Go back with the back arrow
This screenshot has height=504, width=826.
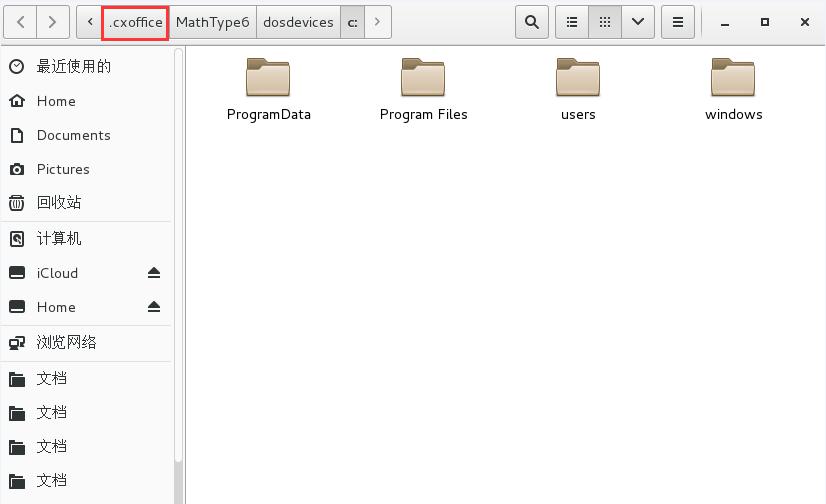[22, 22]
